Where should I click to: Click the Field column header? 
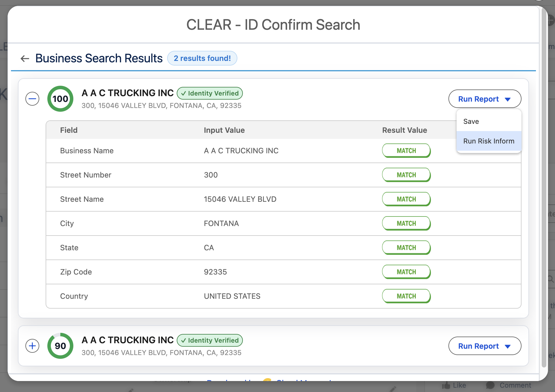pos(69,130)
